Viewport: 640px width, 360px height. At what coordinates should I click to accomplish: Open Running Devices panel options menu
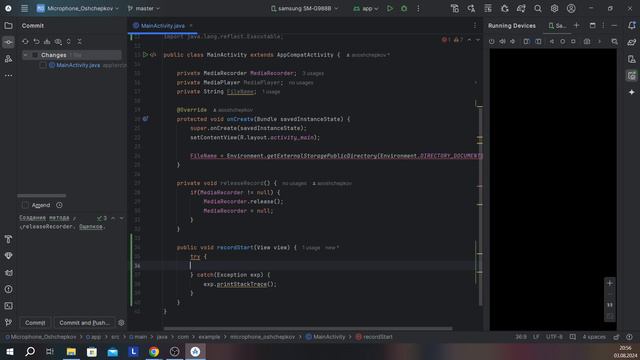[x=603, y=25]
